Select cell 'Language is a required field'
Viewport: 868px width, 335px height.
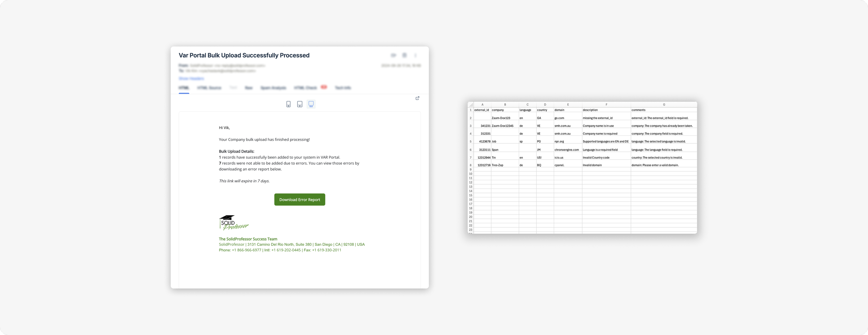pyautogui.click(x=607, y=148)
